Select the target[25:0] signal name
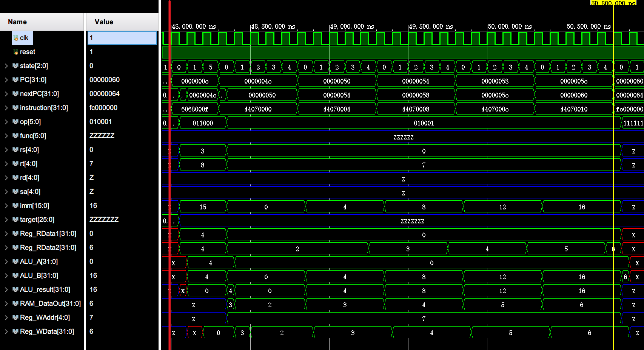The image size is (644, 350). tap(37, 220)
